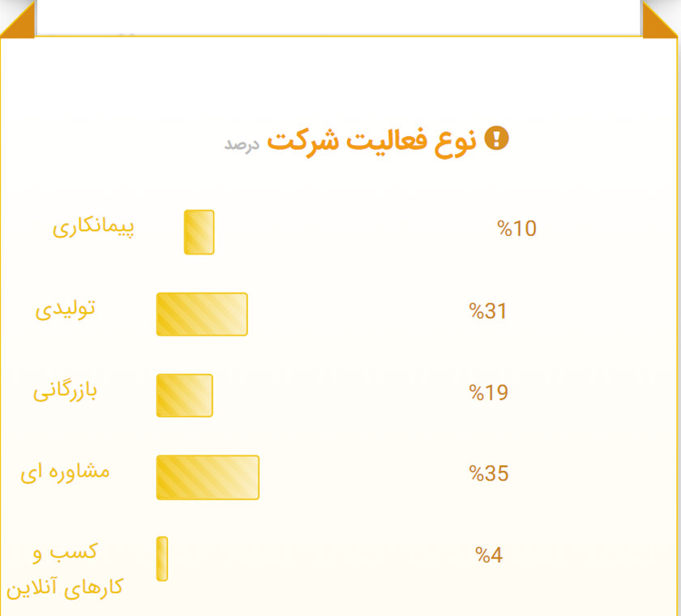Viewport: 681px width, 616px height.
Task: Click the small gray درصد label
Action: tap(242, 143)
